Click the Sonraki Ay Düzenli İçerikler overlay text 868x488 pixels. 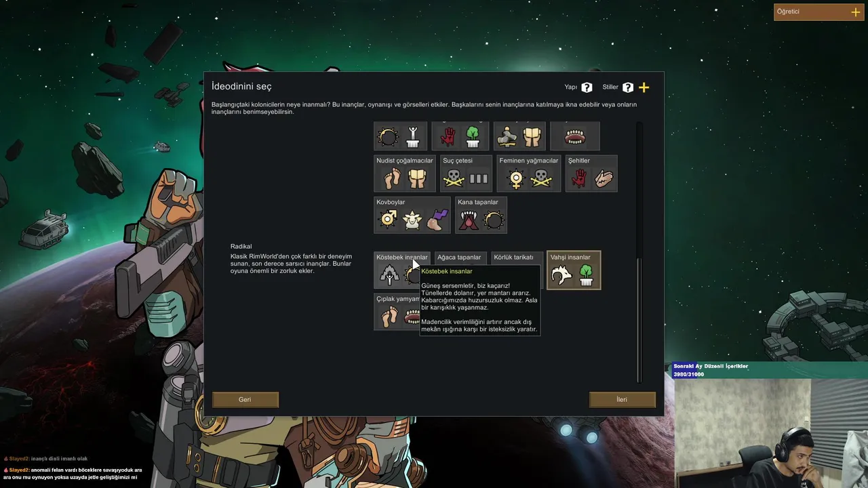[x=711, y=366]
